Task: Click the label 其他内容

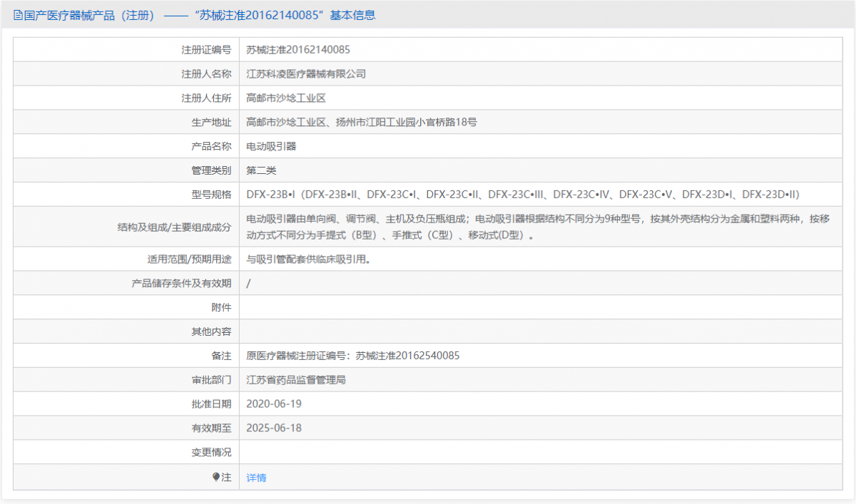Action: pyautogui.click(x=212, y=331)
